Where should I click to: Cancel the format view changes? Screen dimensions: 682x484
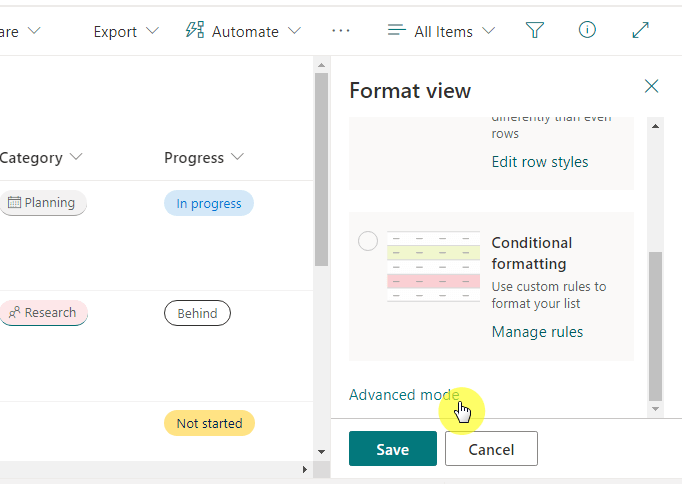[x=491, y=449]
